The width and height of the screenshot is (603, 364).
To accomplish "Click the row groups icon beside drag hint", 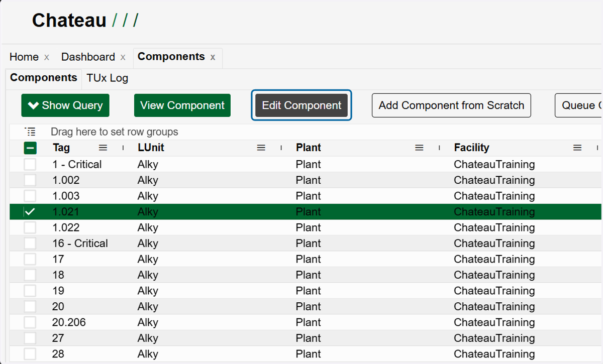I will click(30, 132).
